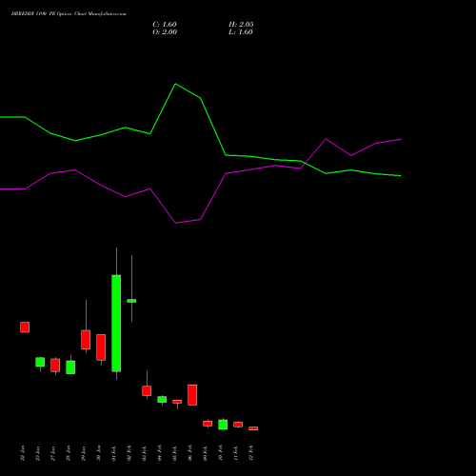Click the lowest trough of the purple line
The height and width of the screenshot is (476, 476).
pos(175,223)
